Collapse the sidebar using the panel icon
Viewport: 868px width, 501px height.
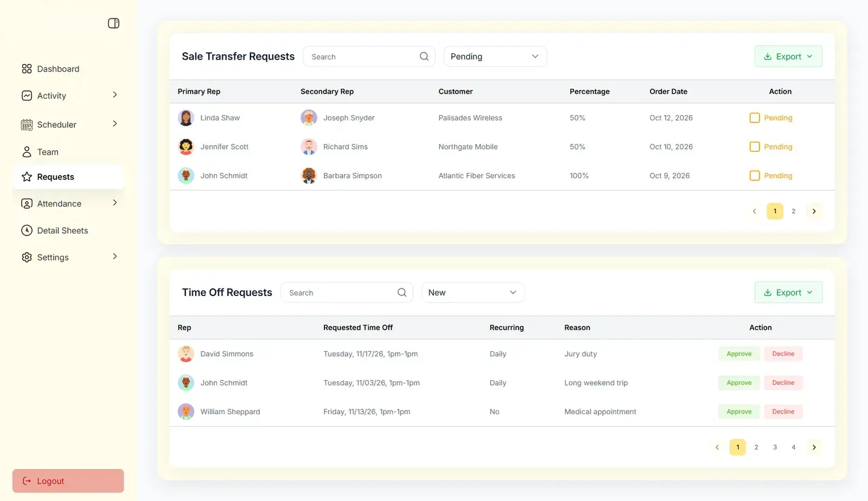(x=113, y=23)
